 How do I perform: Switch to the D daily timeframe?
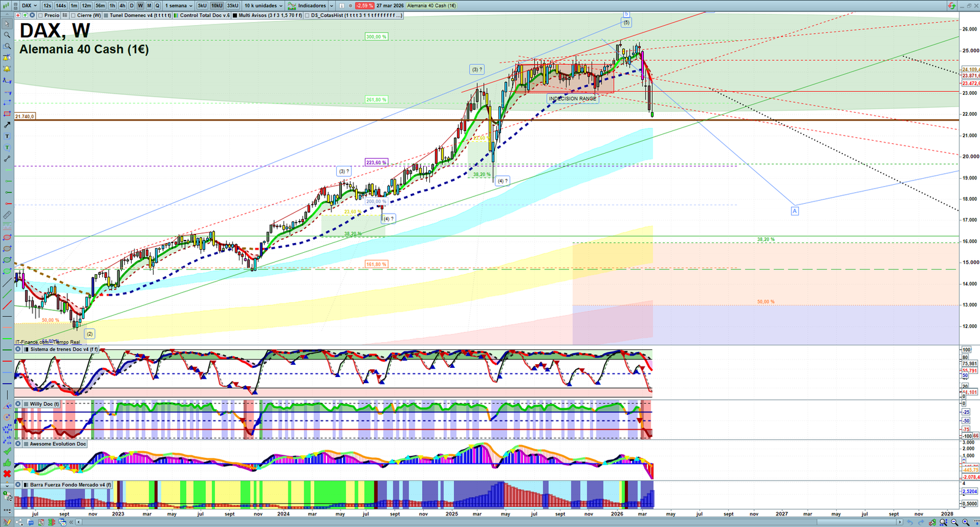[131, 6]
